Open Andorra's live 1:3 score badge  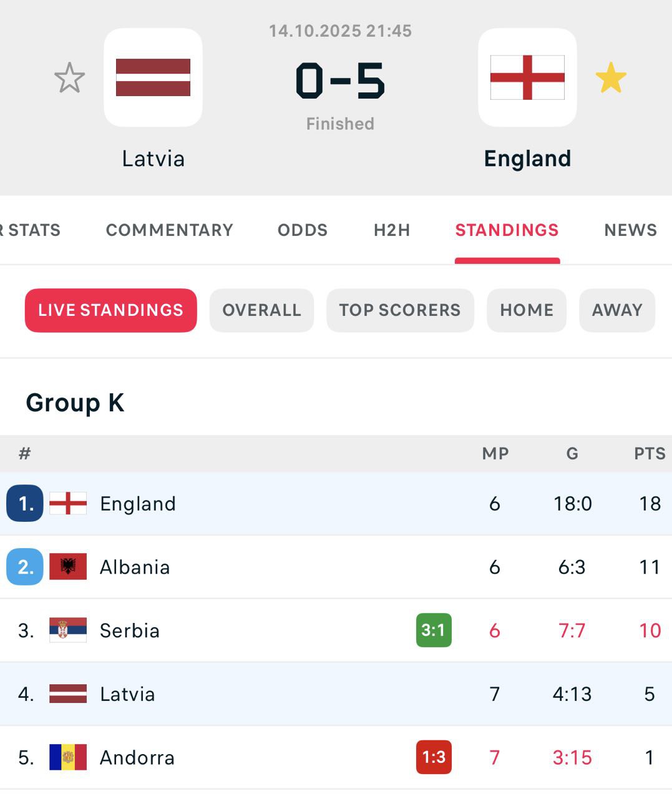434,757
